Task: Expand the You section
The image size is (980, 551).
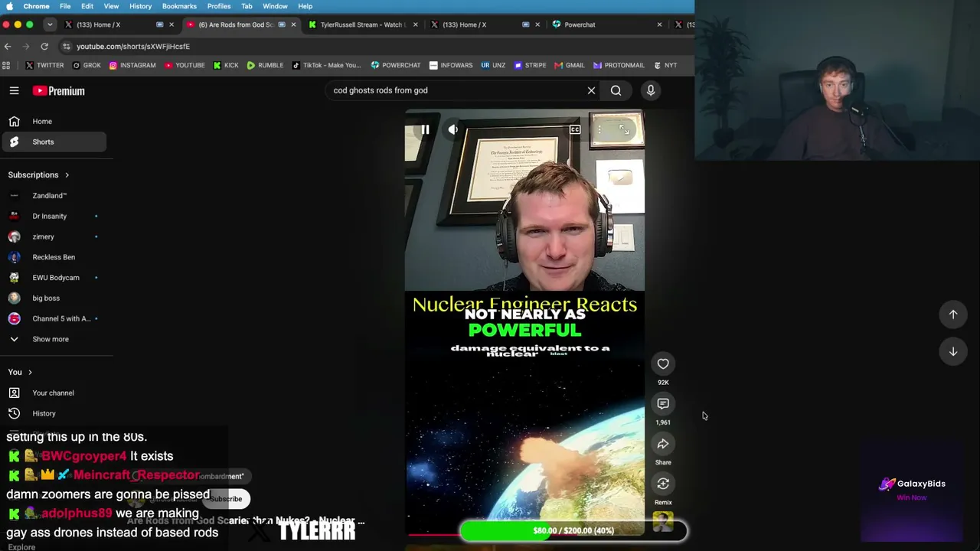Action: [20, 372]
